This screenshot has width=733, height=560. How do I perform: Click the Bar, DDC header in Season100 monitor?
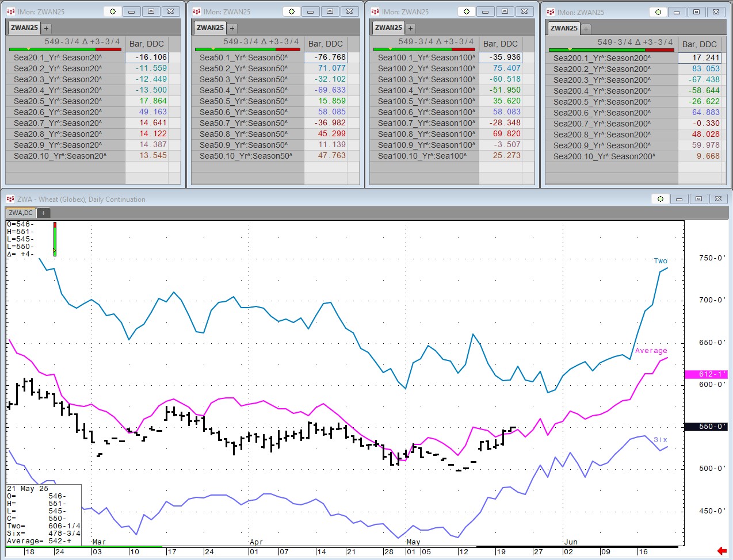click(x=500, y=44)
